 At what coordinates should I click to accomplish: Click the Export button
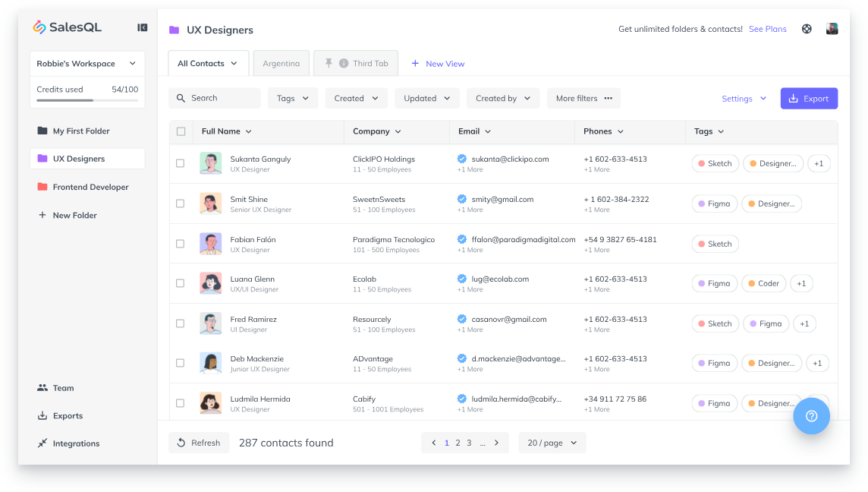click(x=809, y=98)
